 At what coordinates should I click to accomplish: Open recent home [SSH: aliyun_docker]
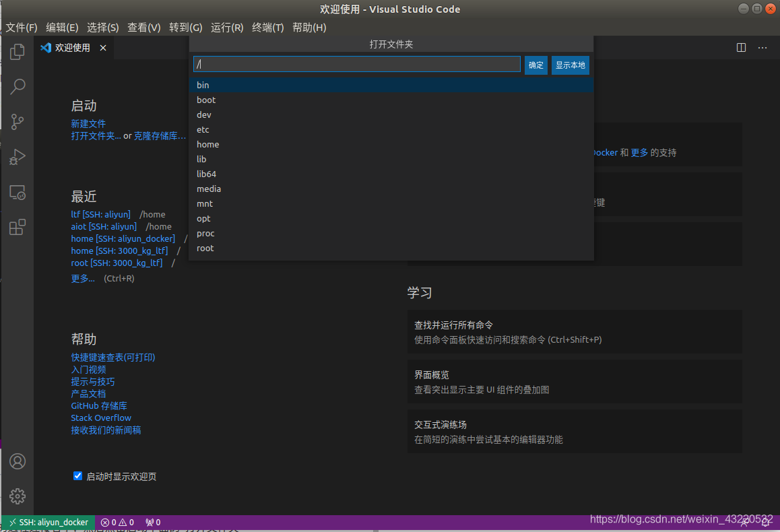point(123,238)
